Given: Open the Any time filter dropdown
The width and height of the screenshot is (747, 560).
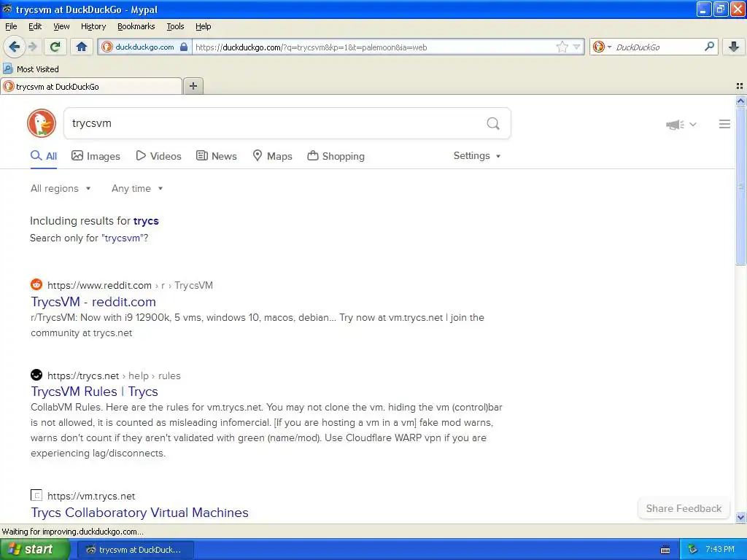Looking at the screenshot, I should pos(137,189).
